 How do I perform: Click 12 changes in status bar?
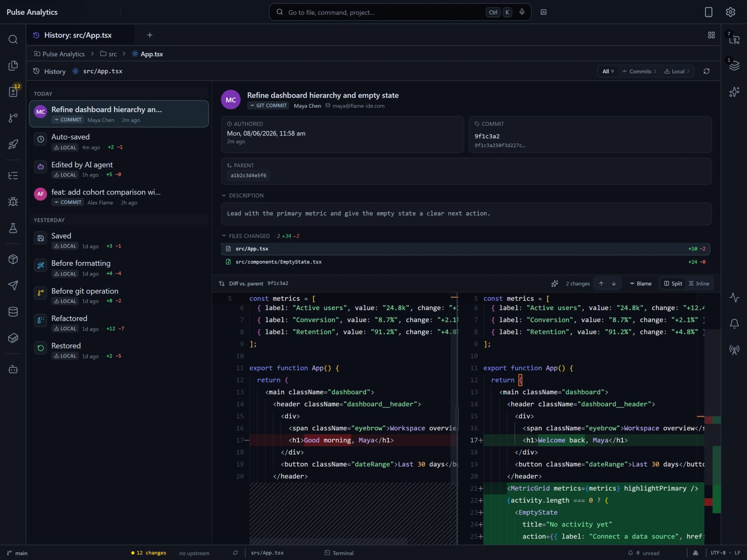point(149,553)
